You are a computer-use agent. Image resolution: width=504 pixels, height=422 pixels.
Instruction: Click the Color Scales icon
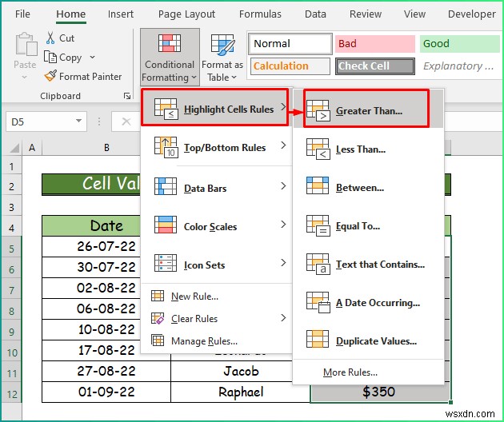tap(166, 225)
